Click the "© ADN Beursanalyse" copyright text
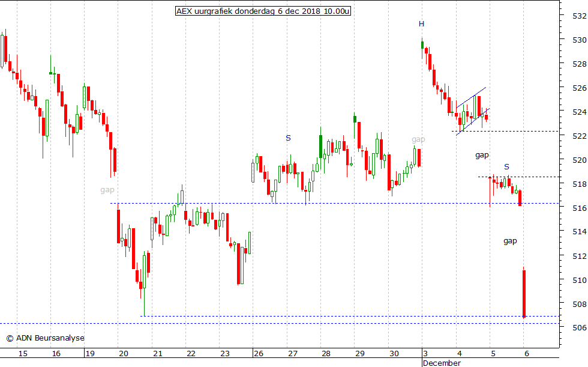Screen dimensions: 588x367 (x=45, y=338)
